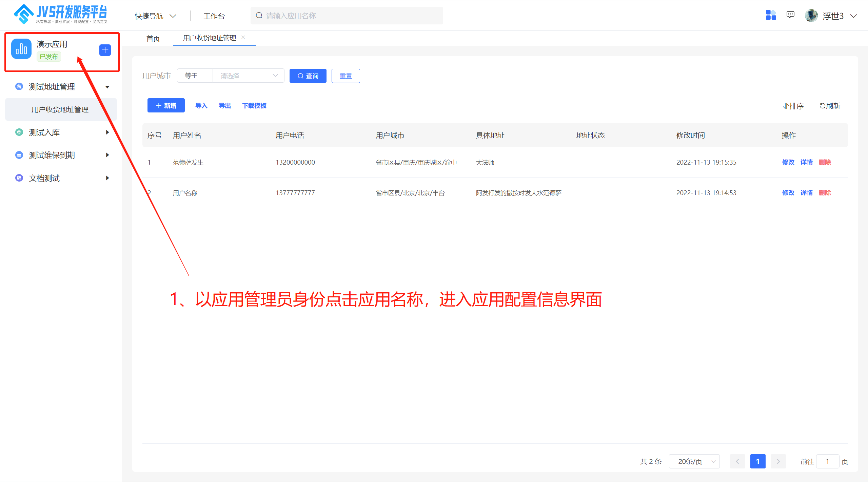Image resolution: width=868 pixels, height=482 pixels.
Task: Click the 前往 page number input
Action: pyautogui.click(x=828, y=461)
